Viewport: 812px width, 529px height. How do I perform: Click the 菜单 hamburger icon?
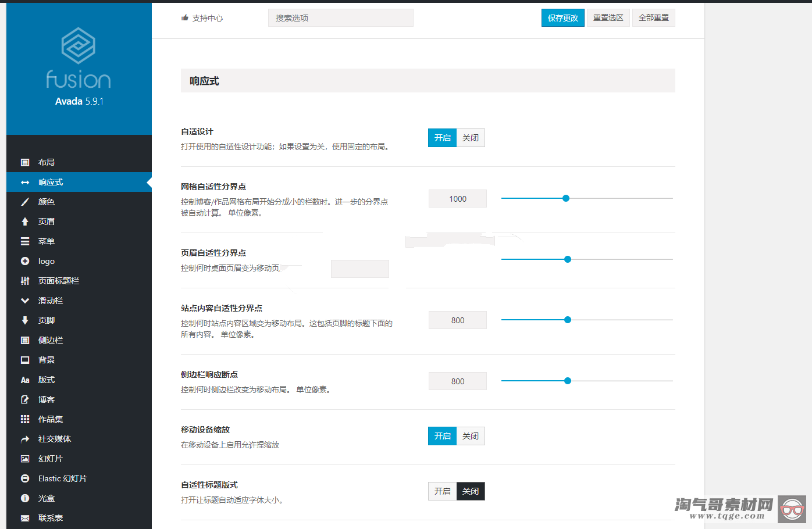pyautogui.click(x=25, y=241)
